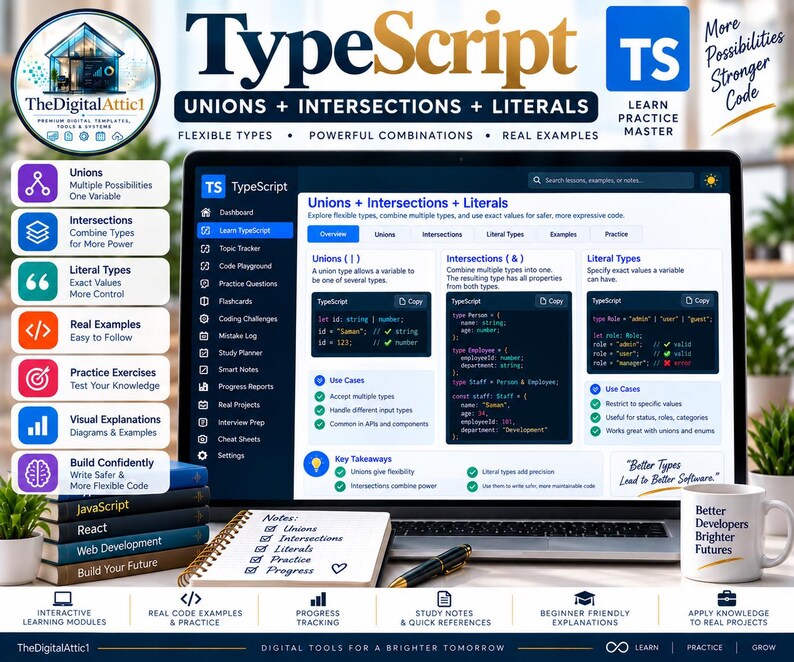
Task: Click the purple Unions feature icon
Action: pyautogui.click(x=38, y=183)
